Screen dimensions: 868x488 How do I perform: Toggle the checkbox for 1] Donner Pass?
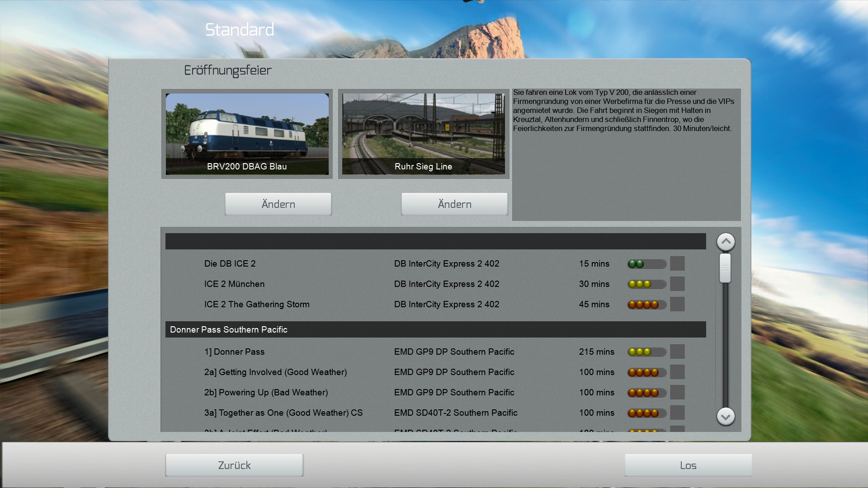click(x=677, y=352)
